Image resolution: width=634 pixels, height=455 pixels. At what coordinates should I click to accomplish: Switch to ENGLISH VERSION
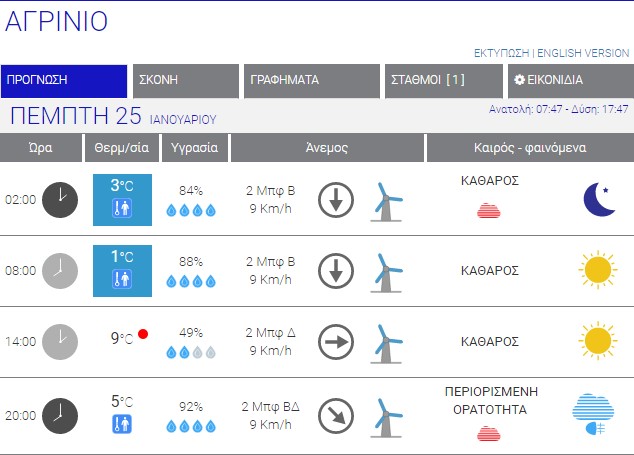584,53
